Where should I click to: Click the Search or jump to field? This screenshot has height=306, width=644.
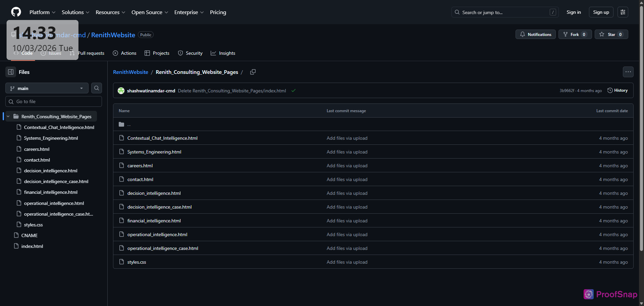tap(505, 12)
